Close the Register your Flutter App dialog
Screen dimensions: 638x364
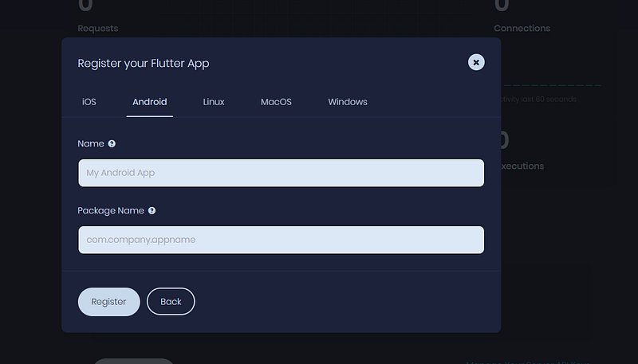(476, 62)
